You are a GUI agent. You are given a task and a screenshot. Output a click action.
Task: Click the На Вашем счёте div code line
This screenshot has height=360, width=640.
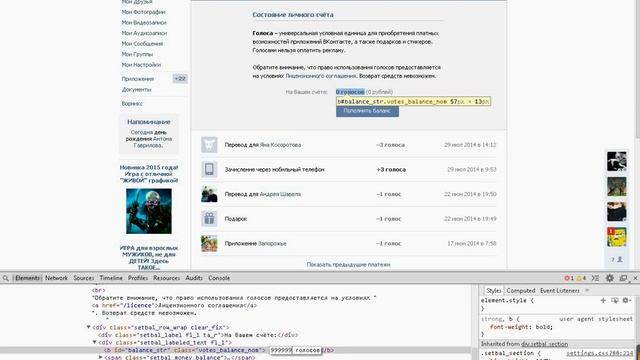point(198,335)
